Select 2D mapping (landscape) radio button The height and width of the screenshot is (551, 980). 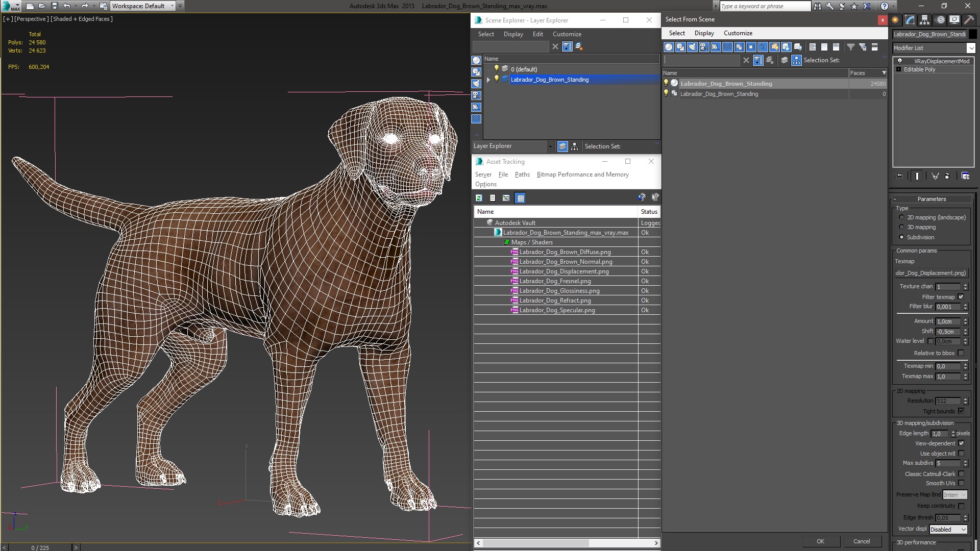tap(901, 217)
